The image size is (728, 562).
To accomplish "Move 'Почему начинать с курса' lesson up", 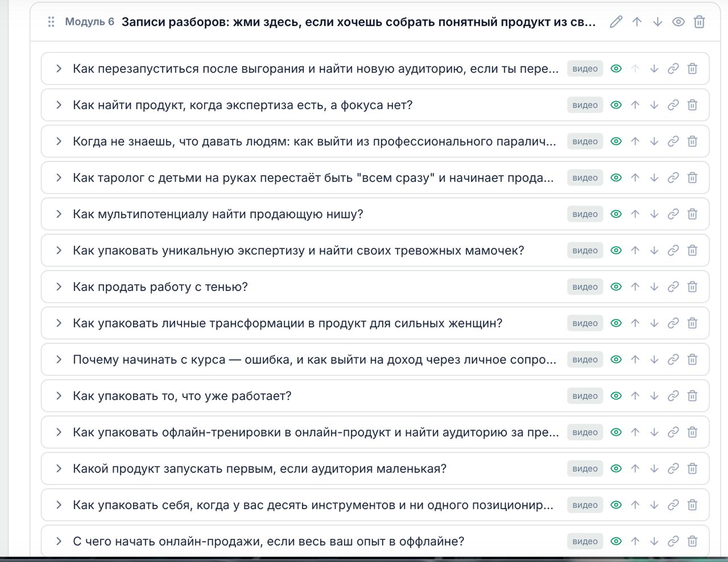I will [635, 360].
